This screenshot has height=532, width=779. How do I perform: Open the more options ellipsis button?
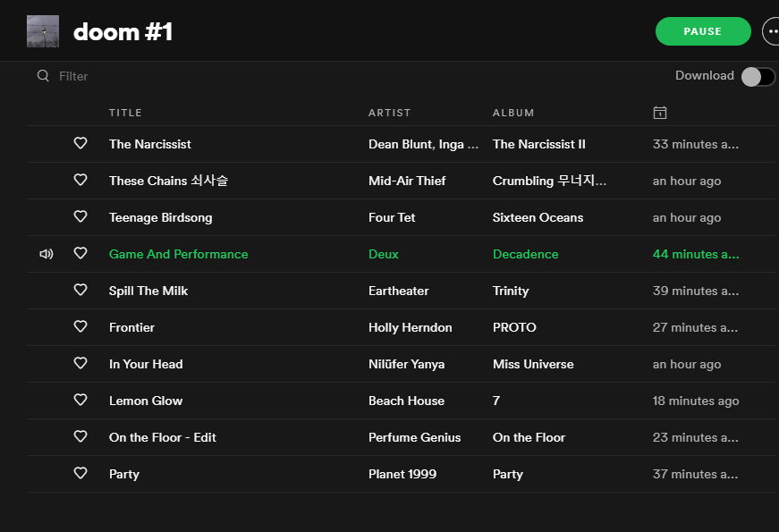pos(772,31)
